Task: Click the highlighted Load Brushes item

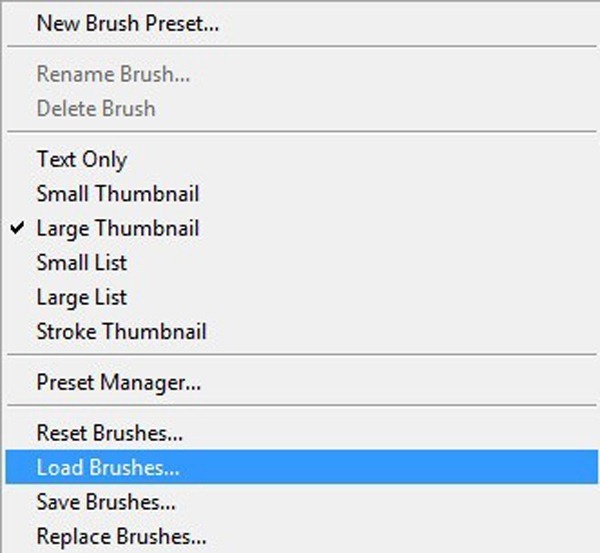Action: [x=108, y=467]
